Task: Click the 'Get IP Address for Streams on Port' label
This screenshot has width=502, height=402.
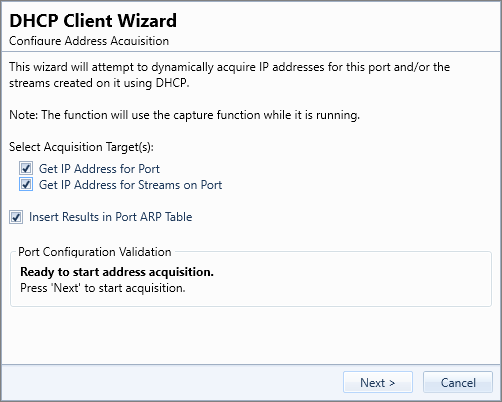Action: point(130,185)
